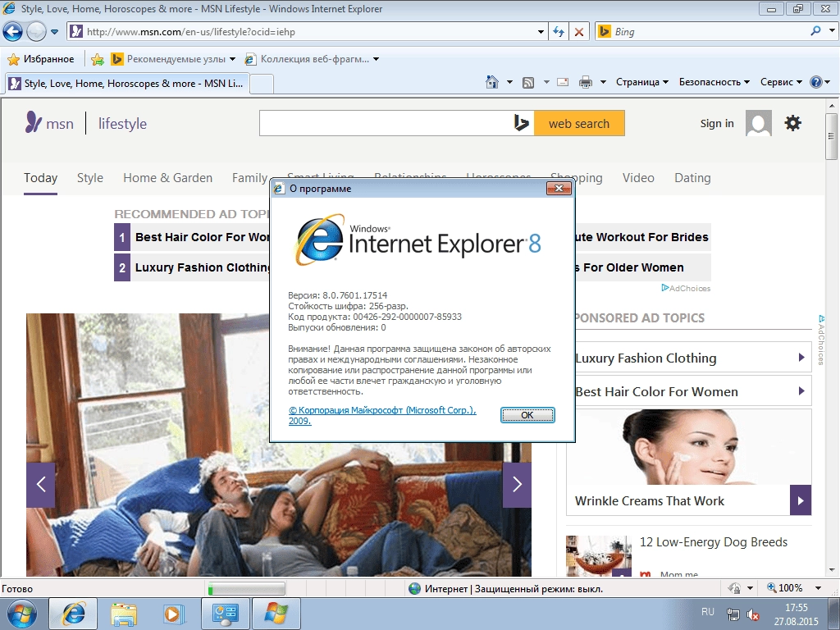This screenshot has width=840, height=630.
Task: Click the Read mail icon
Action: (563, 82)
